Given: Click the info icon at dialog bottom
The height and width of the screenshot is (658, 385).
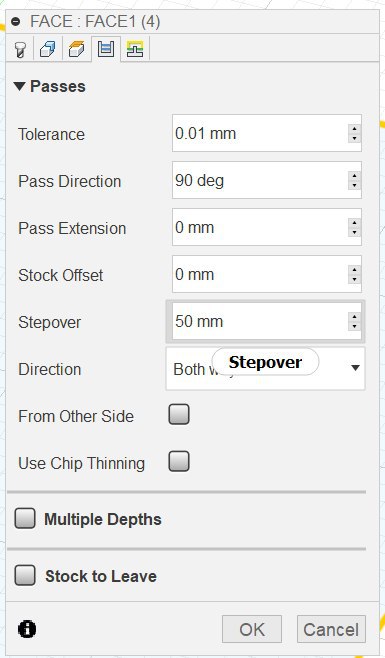Looking at the screenshot, I should [x=27, y=629].
